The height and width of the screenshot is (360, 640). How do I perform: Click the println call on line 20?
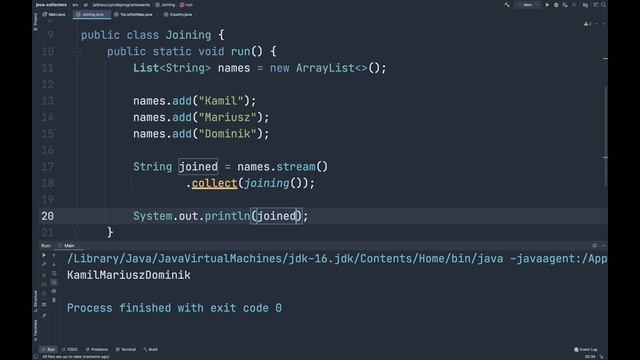pos(227,216)
